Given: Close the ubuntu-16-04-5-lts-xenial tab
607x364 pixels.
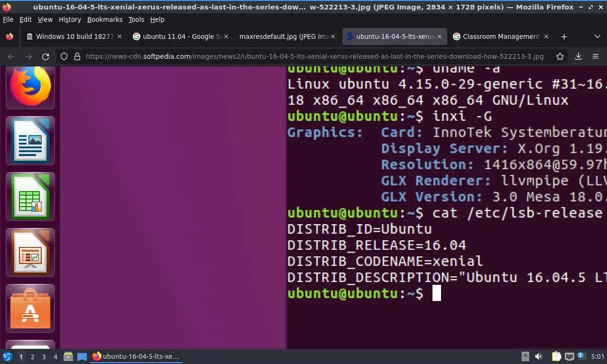Looking at the screenshot, I should click(x=440, y=36).
